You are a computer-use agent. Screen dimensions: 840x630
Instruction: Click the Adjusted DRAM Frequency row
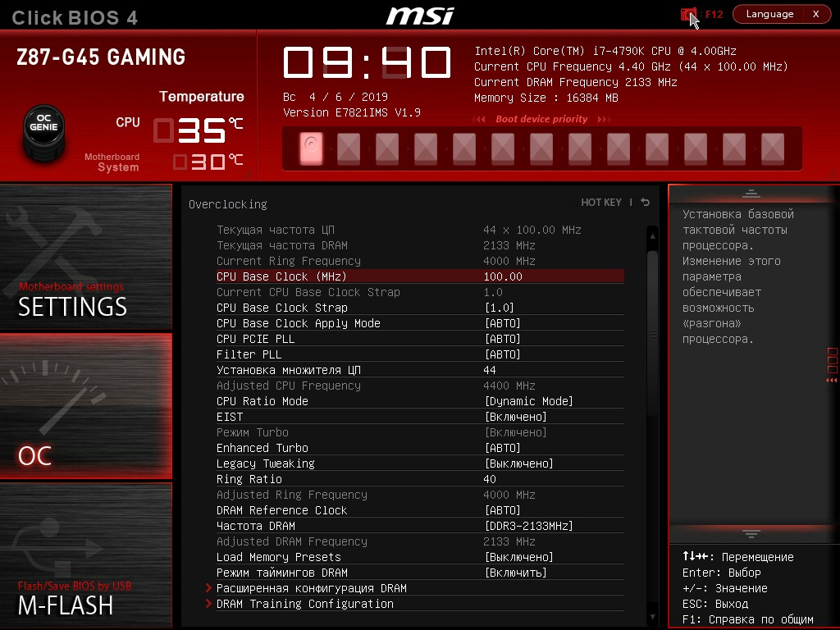point(420,541)
